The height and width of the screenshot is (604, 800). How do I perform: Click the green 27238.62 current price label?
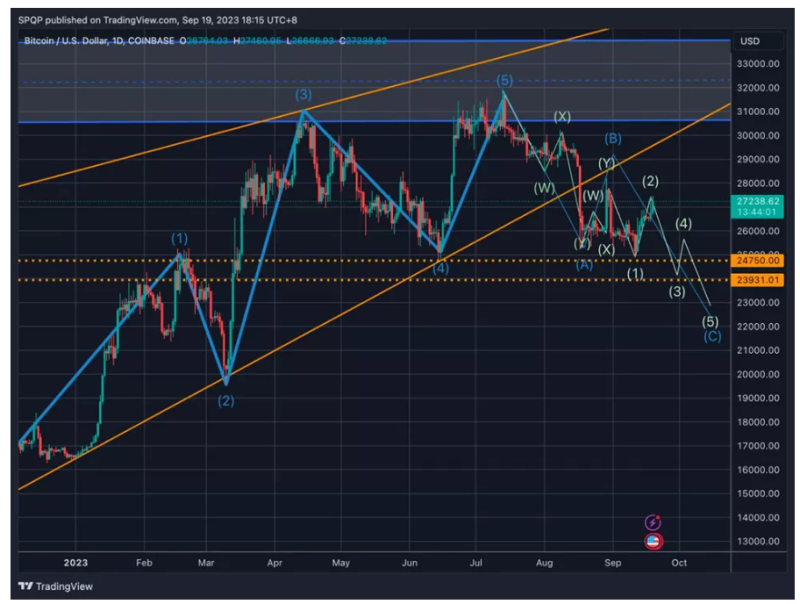[x=757, y=200]
